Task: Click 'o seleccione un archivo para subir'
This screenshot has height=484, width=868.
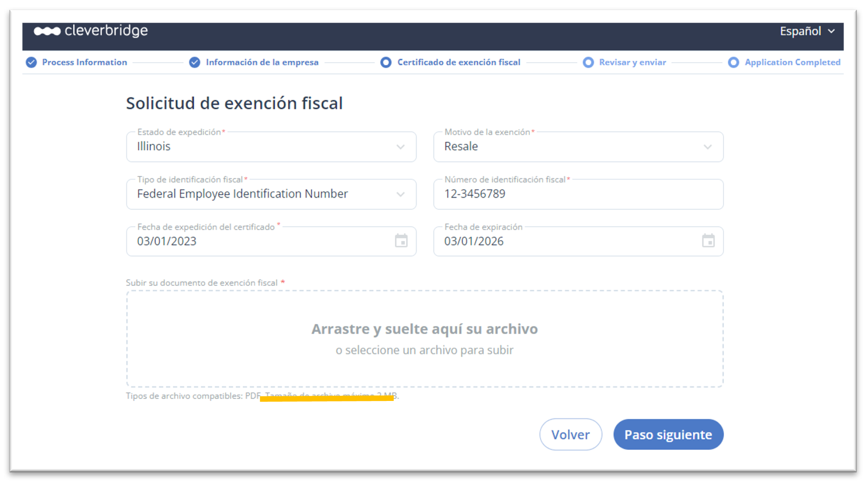Action: [425, 350]
